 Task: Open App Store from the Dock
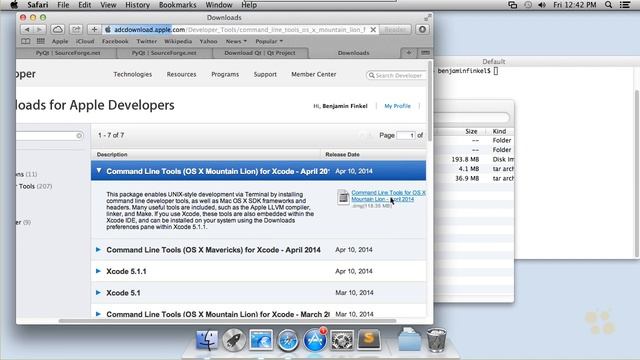[x=315, y=340]
